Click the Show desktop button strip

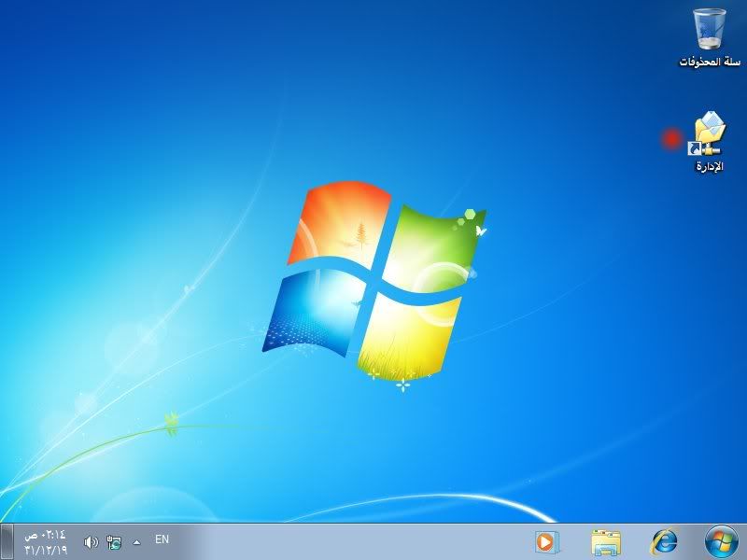click(7, 542)
